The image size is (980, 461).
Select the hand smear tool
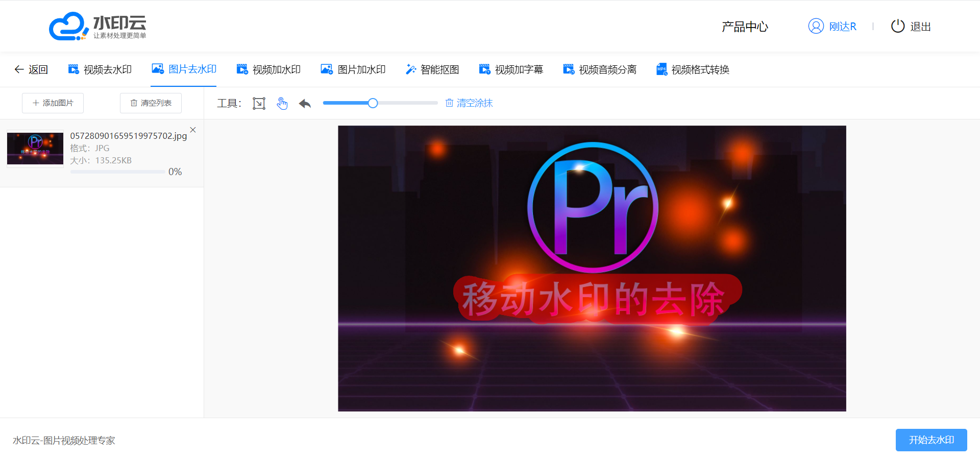(x=282, y=104)
